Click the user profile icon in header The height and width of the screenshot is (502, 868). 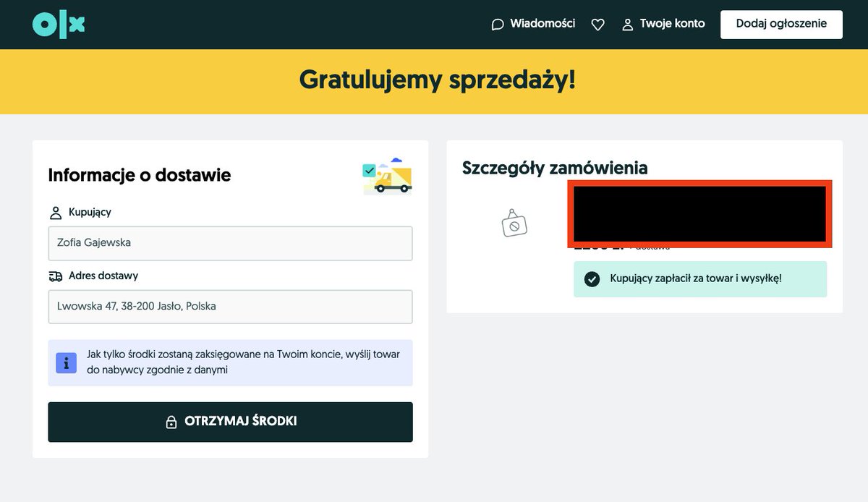(x=628, y=25)
